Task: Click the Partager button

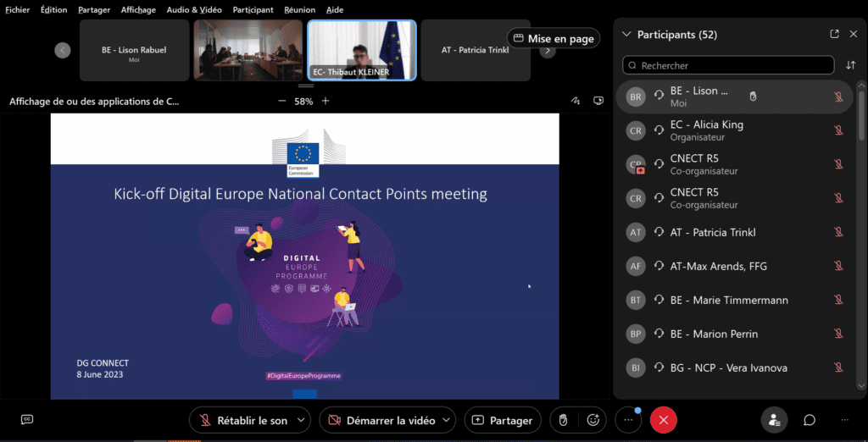Action: 502,420
